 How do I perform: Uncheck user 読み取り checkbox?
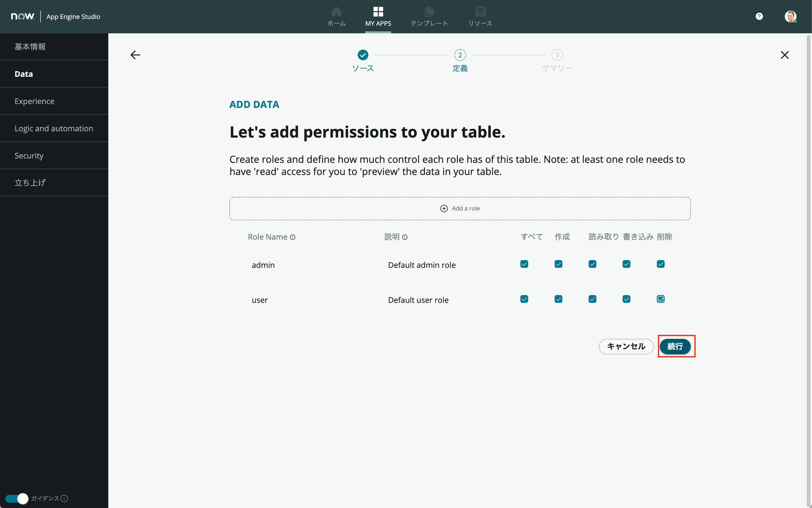coord(592,299)
